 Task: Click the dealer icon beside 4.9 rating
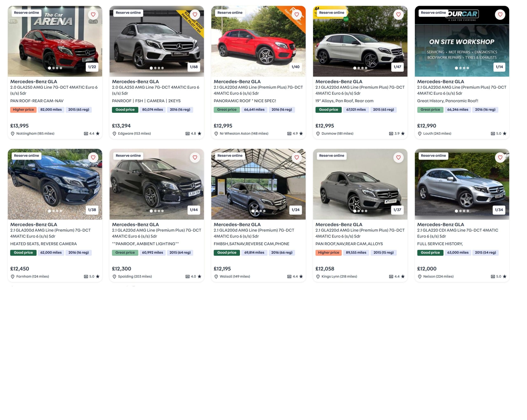(289, 133)
